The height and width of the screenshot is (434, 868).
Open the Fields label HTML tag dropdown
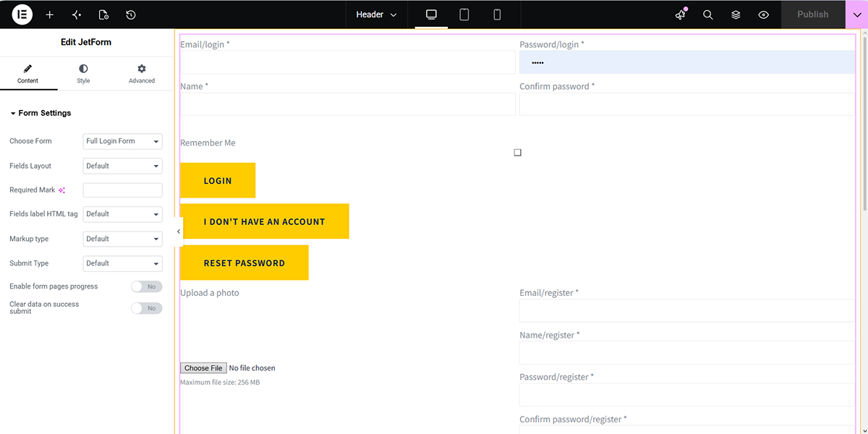123,214
